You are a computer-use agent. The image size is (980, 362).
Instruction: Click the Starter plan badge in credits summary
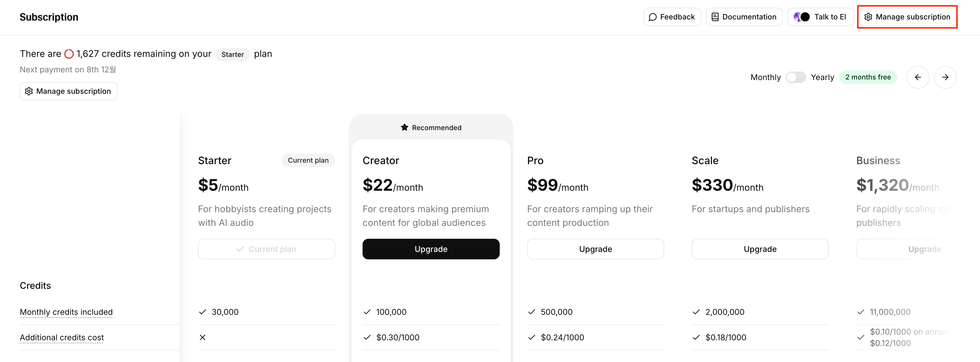[233, 54]
